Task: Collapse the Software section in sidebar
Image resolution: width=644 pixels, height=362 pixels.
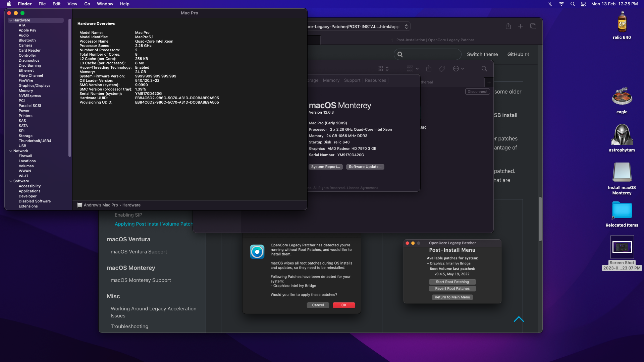Action: tap(11, 181)
